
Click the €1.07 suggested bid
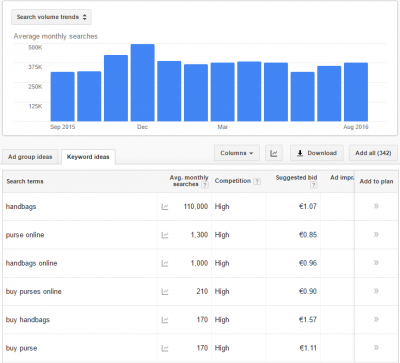coord(308,206)
